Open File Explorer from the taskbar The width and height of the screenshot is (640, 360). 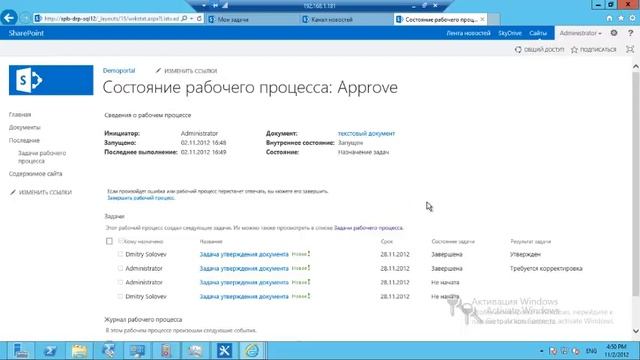[x=80, y=351]
